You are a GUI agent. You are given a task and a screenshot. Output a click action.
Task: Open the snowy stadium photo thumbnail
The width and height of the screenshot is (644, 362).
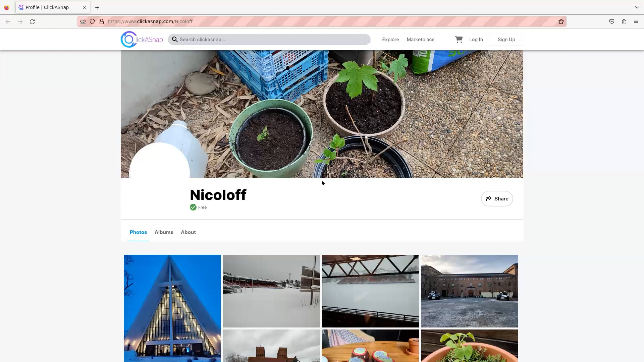tap(271, 291)
